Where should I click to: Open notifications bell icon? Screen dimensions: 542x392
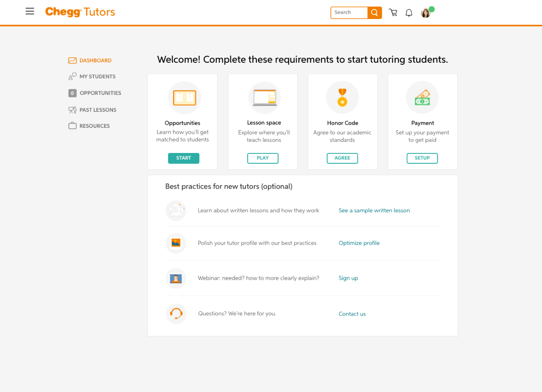(x=409, y=13)
